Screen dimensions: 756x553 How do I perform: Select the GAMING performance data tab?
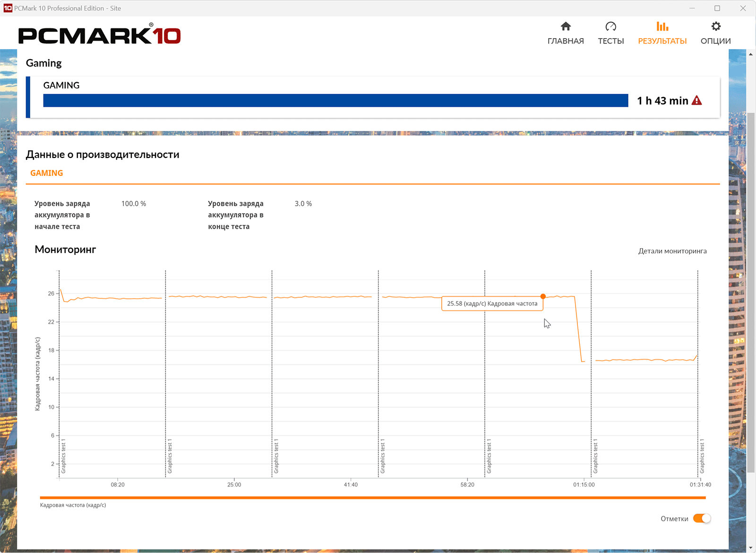pos(47,173)
